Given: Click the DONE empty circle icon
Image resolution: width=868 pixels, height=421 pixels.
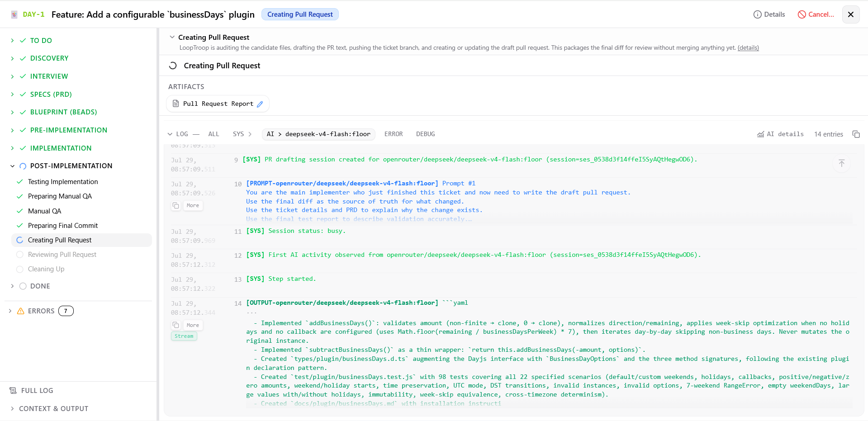Looking at the screenshot, I should [x=23, y=286].
